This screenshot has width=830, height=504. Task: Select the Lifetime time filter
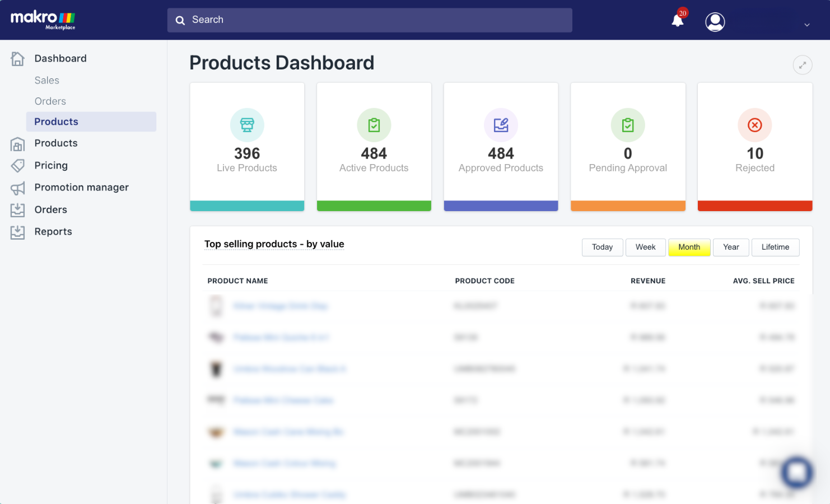[x=776, y=247]
